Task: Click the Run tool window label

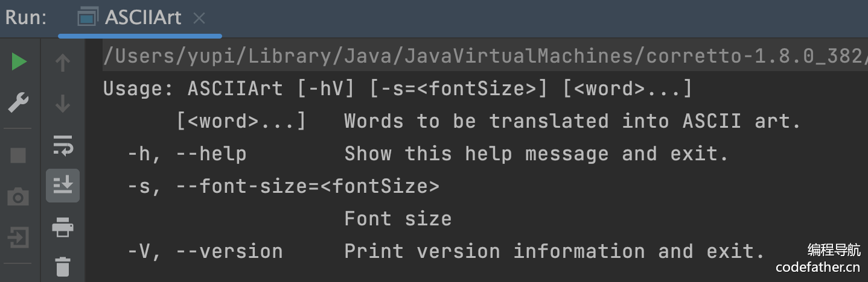Action: pos(26,18)
